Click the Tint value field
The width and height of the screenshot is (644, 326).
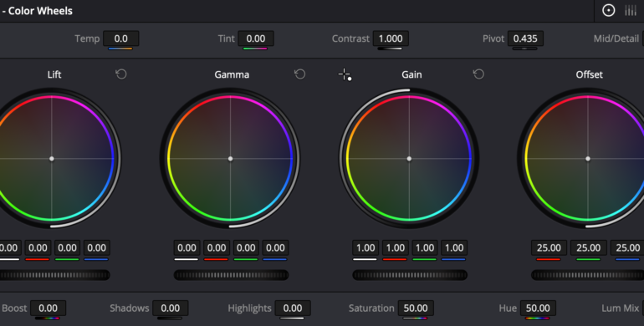tap(255, 38)
